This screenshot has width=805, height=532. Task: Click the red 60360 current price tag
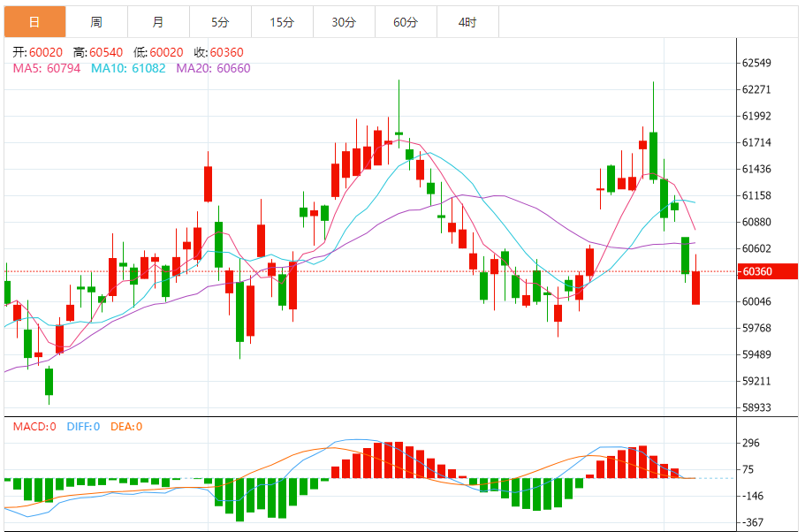[x=768, y=271]
